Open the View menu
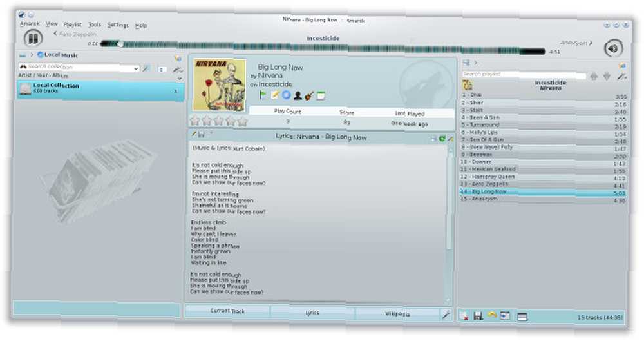Image resolution: width=644 pixels, height=341 pixels. click(52, 24)
